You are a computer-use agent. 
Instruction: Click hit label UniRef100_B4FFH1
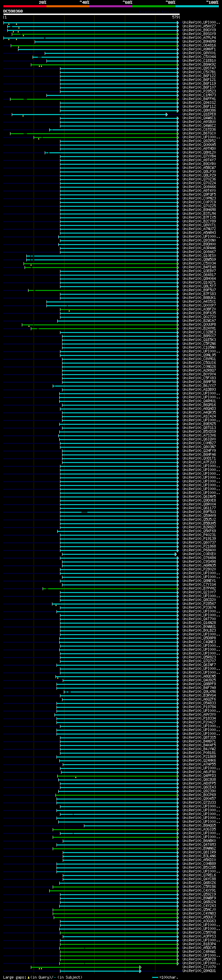point(199,99)
